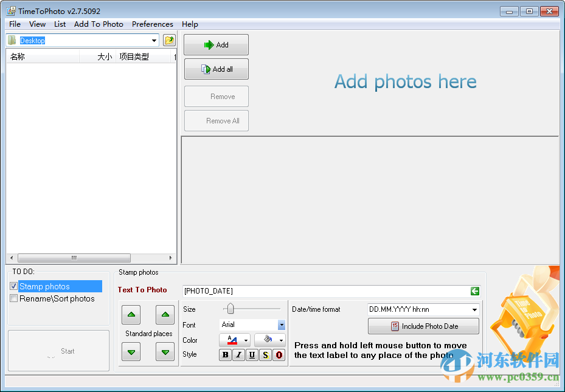This screenshot has height=392, width=565.
Task: Click the scroll left arrow in file list
Action: pos(12,258)
